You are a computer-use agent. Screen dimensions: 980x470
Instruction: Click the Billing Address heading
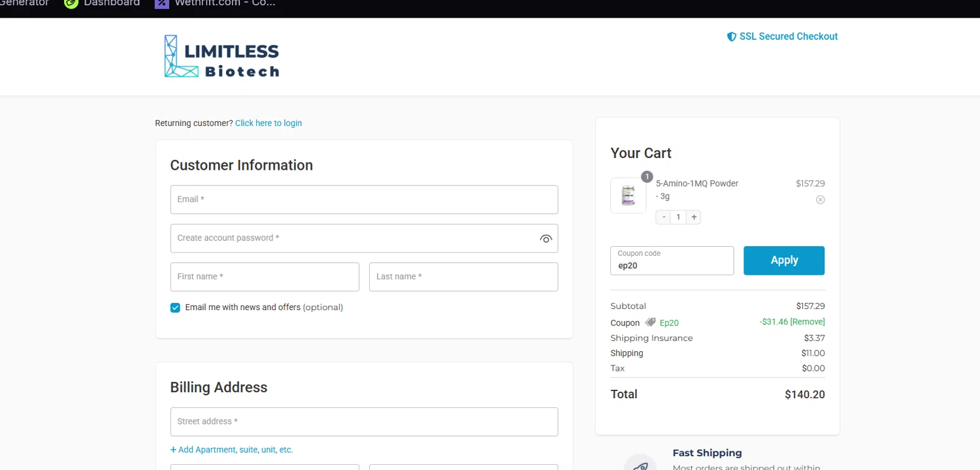coord(219,388)
